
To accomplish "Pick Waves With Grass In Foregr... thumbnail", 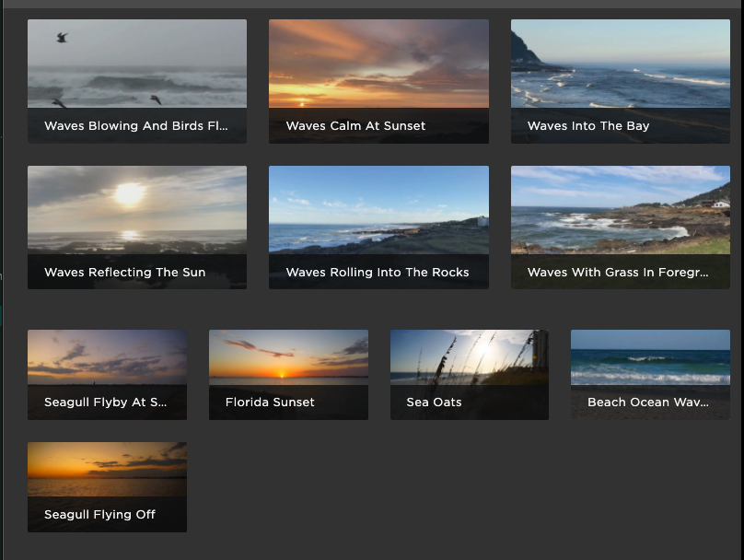I will click(x=621, y=227).
